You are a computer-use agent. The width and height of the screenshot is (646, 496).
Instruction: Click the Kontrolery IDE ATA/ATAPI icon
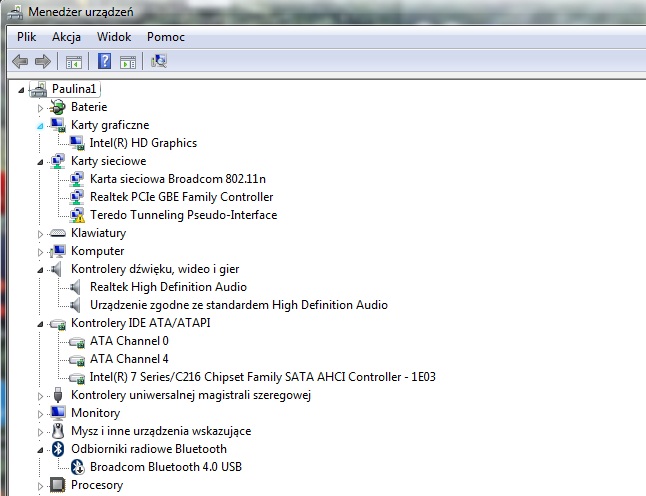click(x=58, y=324)
